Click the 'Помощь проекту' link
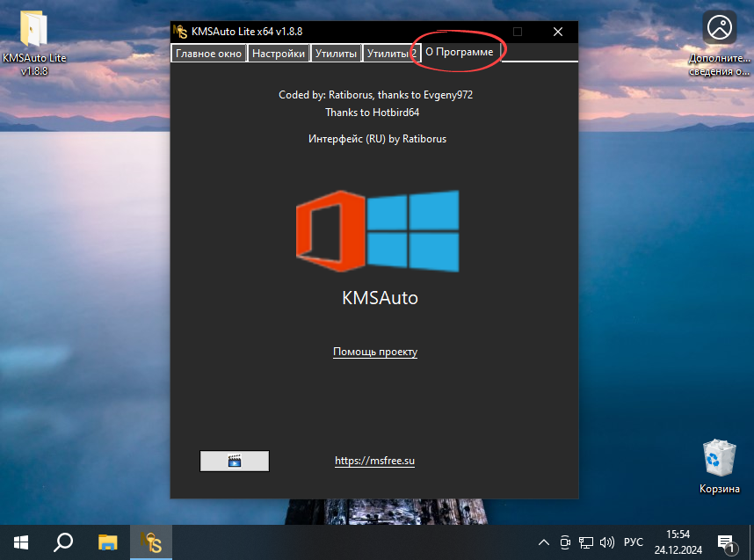The width and height of the screenshot is (754, 560). pyautogui.click(x=375, y=352)
